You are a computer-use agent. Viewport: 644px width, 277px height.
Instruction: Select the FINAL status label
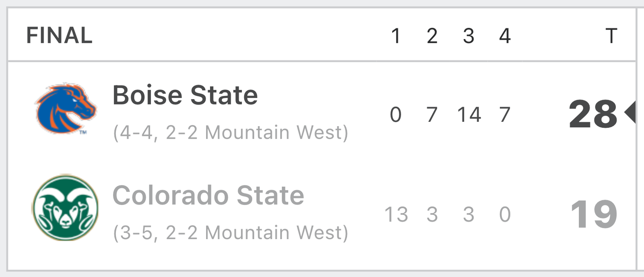[60, 35]
